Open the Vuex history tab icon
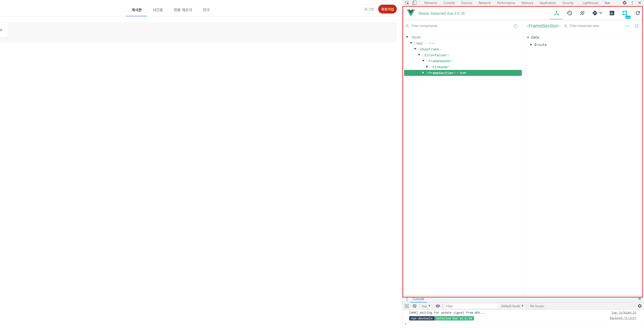The image size is (644, 328). pyautogui.click(x=570, y=13)
